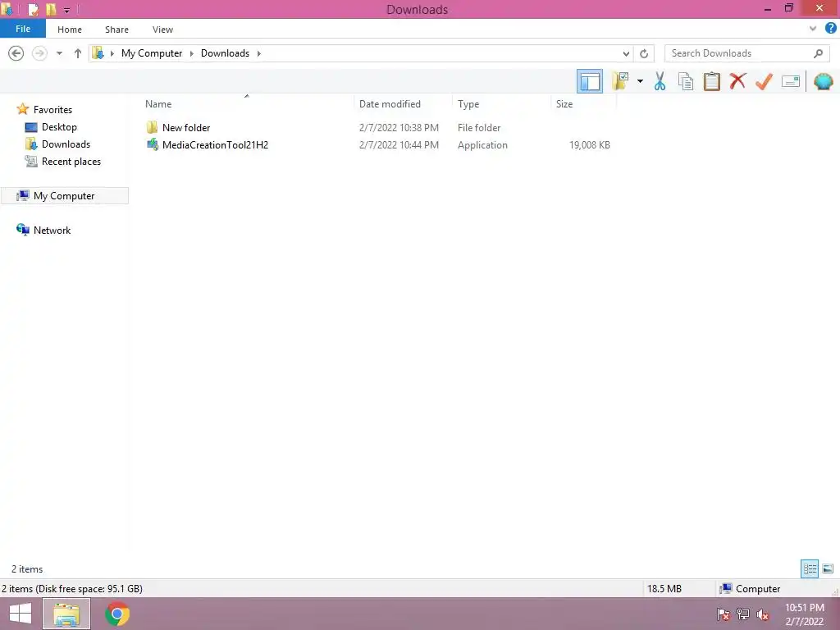Open the Customize Quick Access Toolbar dropdown
The image size is (840, 630).
(x=66, y=10)
